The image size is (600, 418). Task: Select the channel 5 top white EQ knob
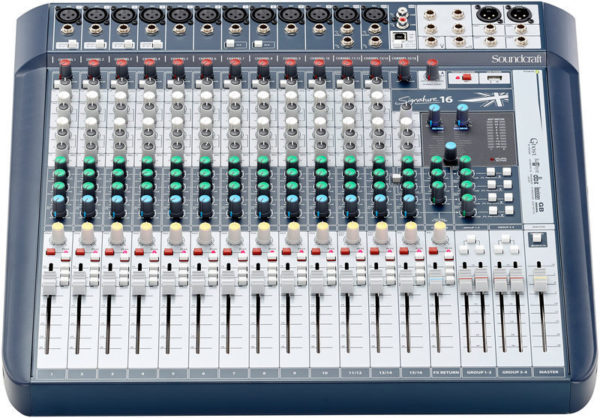click(x=178, y=98)
